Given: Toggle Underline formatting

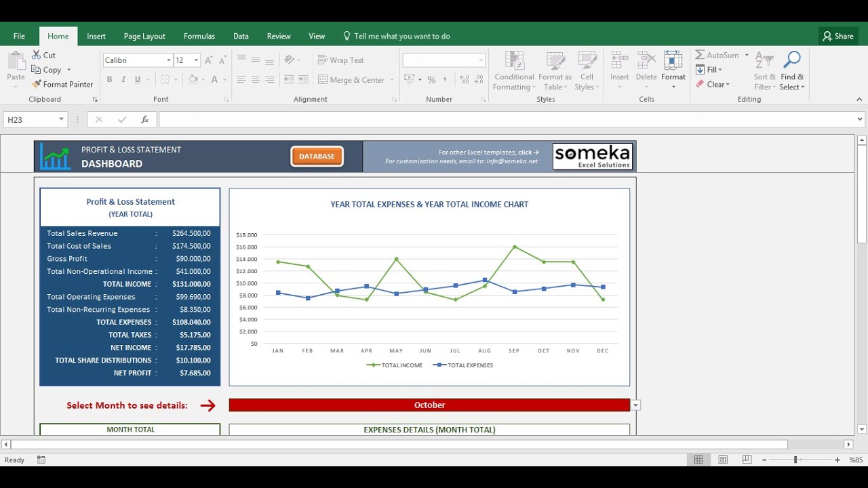Looking at the screenshot, I should (138, 79).
